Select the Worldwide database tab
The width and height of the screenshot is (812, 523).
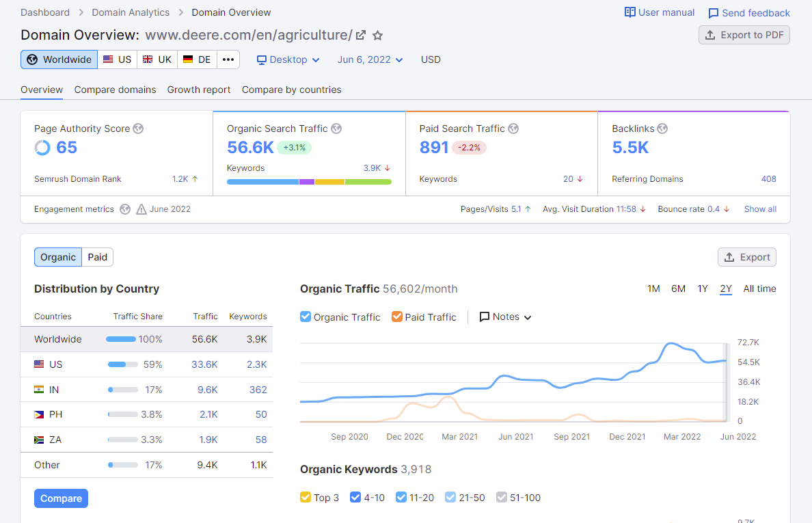(x=59, y=59)
